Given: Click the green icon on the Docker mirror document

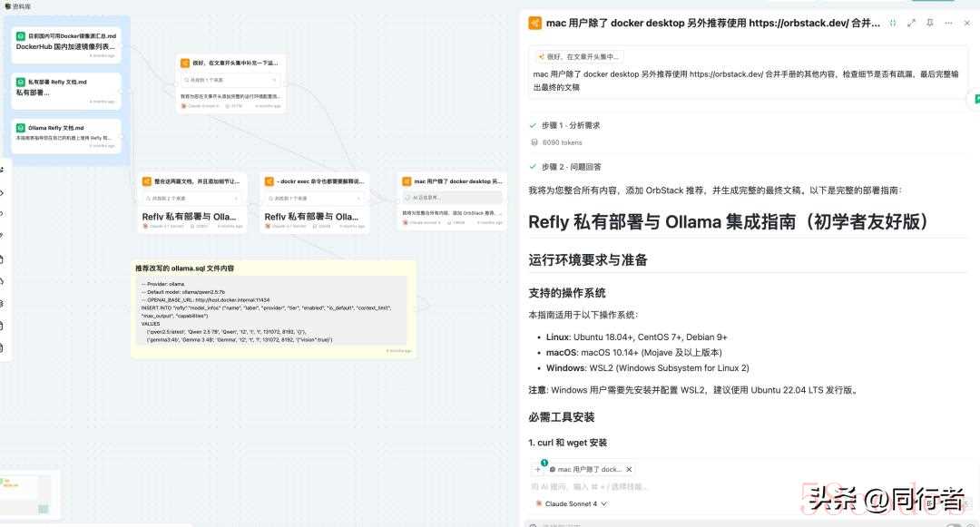Looking at the screenshot, I should (21, 36).
